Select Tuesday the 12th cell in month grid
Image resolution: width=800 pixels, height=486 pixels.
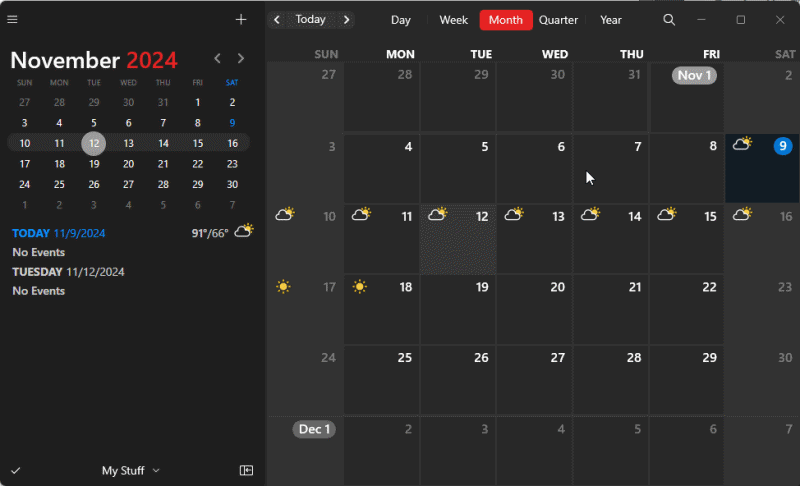pos(458,239)
